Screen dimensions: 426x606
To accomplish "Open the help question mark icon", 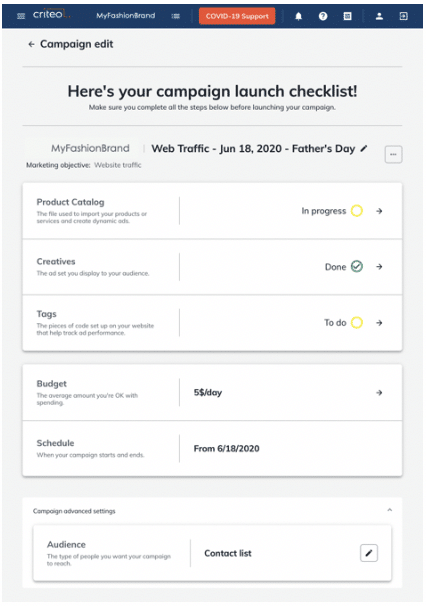I will pyautogui.click(x=323, y=16).
